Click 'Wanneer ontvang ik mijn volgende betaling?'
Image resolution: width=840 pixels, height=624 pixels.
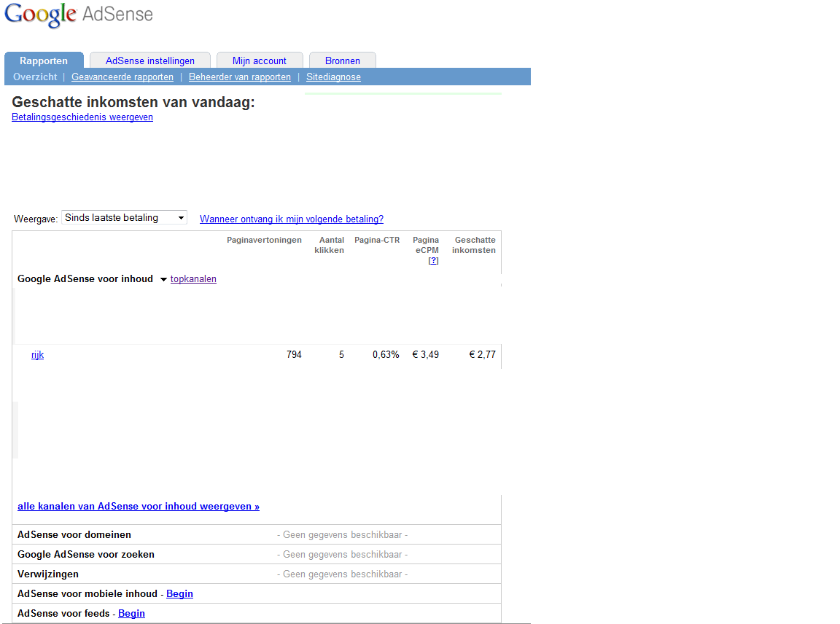click(292, 219)
